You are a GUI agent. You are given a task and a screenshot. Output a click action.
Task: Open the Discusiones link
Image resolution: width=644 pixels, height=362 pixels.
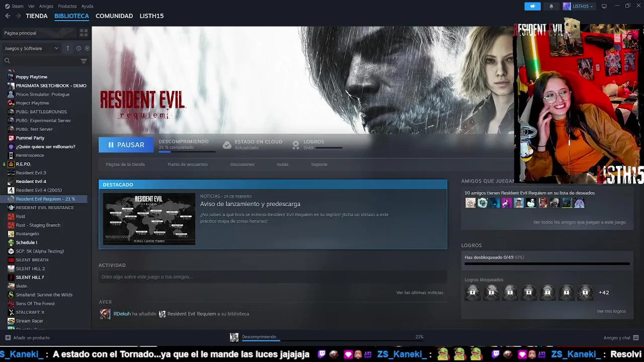tap(243, 164)
